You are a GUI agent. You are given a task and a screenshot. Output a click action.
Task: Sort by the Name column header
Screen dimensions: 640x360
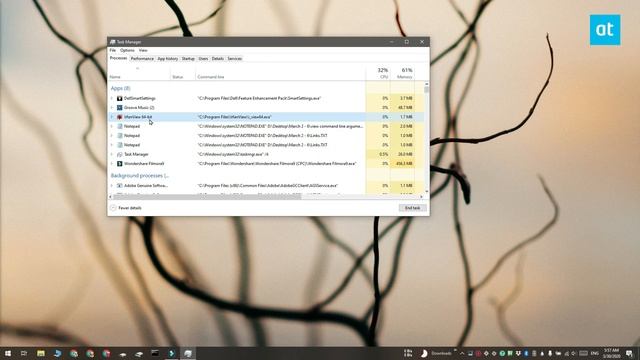139,73
